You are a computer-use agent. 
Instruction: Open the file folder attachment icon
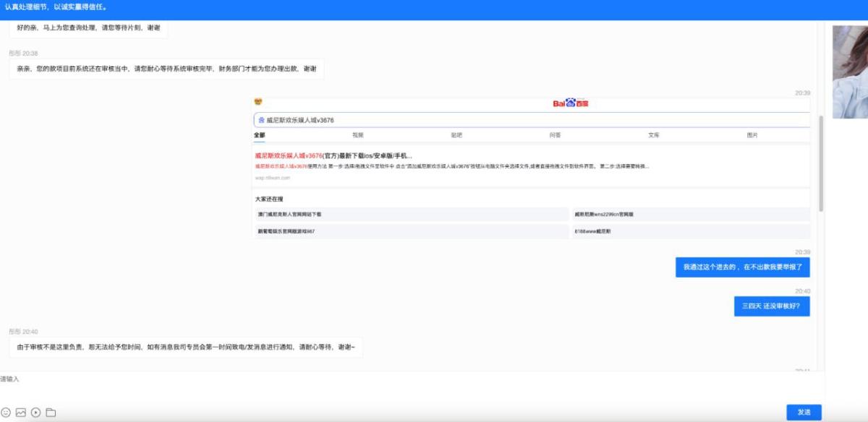click(x=51, y=413)
